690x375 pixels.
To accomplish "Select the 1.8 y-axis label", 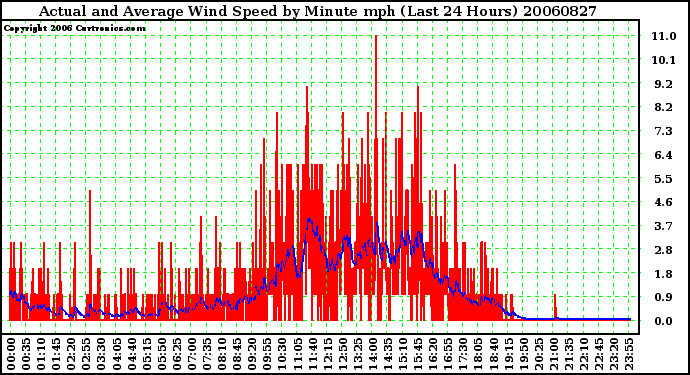I will (x=664, y=274).
